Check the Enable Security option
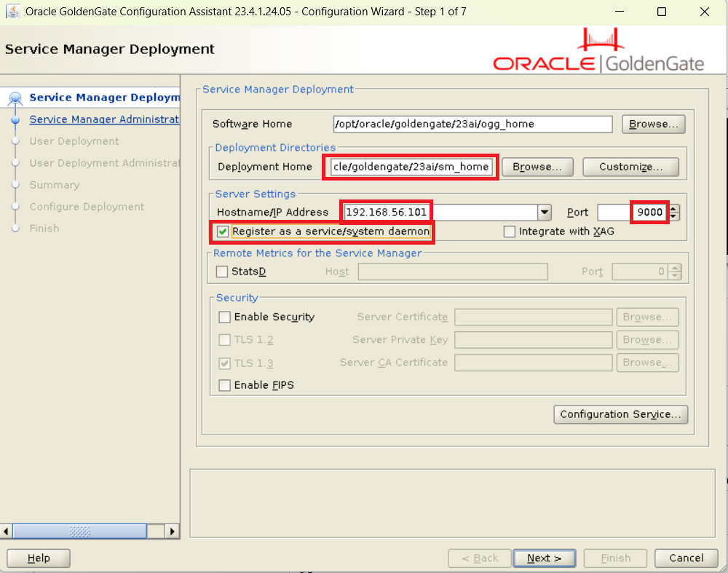 (x=225, y=317)
